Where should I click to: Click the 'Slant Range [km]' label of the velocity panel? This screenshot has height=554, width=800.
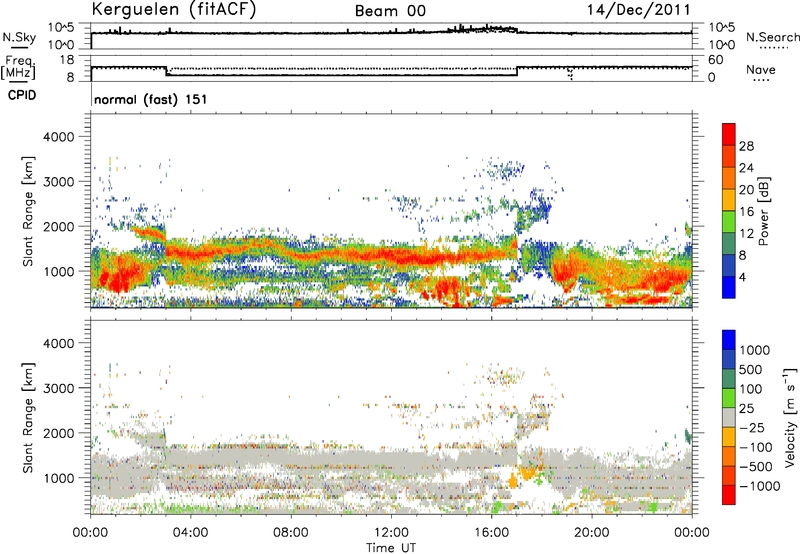28,418
